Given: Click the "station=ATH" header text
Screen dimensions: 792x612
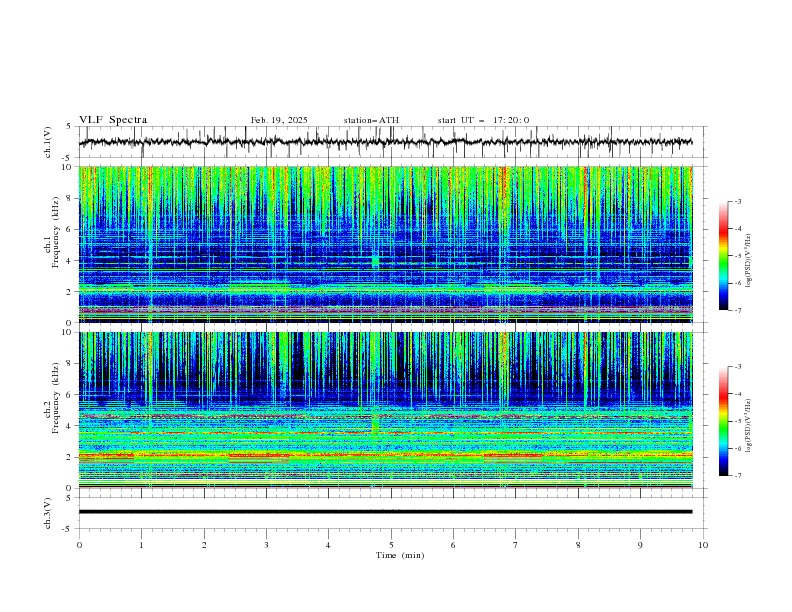Looking at the screenshot, I should (371, 120).
